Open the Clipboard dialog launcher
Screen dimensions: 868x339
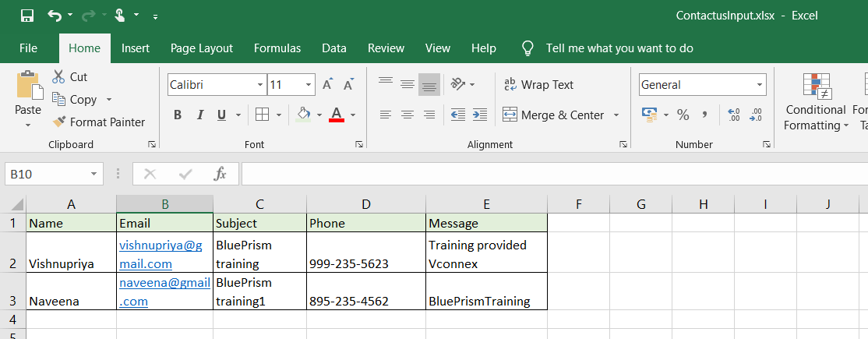pyautogui.click(x=152, y=145)
